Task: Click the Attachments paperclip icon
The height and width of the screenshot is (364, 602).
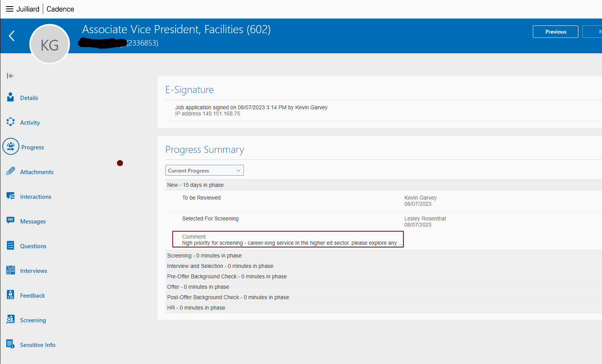Action: point(10,171)
